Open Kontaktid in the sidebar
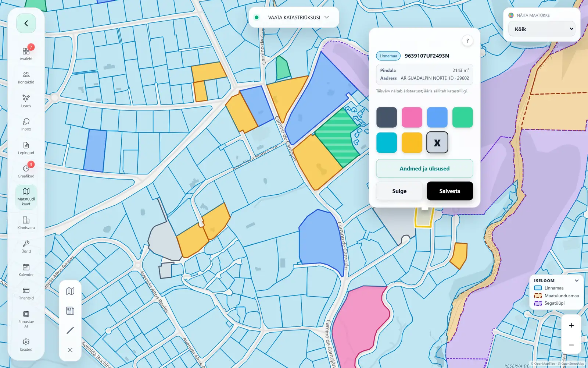The image size is (588, 368). (26, 77)
